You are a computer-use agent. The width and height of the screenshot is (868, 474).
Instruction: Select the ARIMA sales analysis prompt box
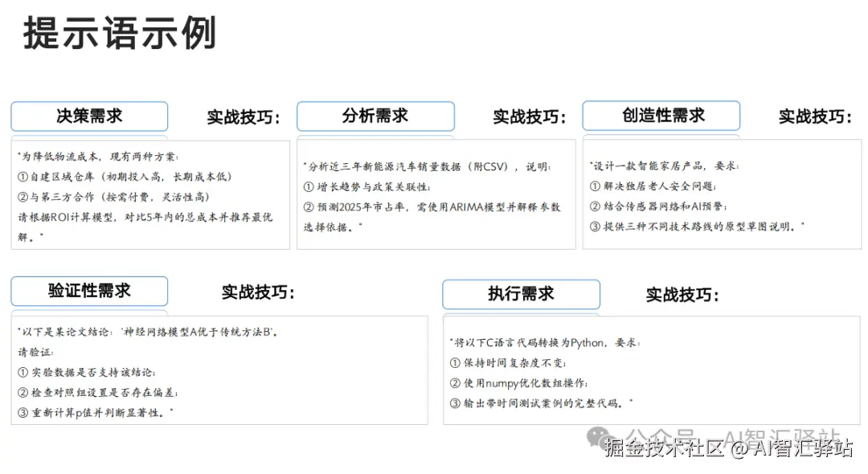click(x=436, y=195)
